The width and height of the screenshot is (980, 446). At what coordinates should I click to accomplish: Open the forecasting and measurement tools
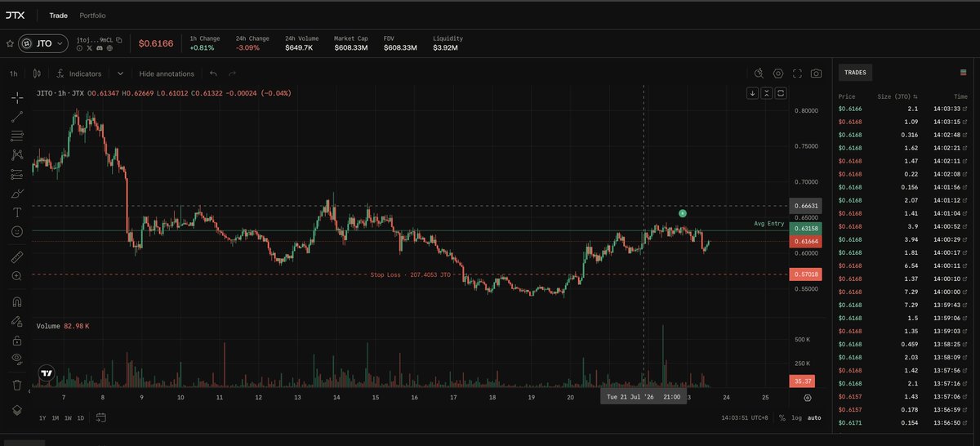coord(17,174)
